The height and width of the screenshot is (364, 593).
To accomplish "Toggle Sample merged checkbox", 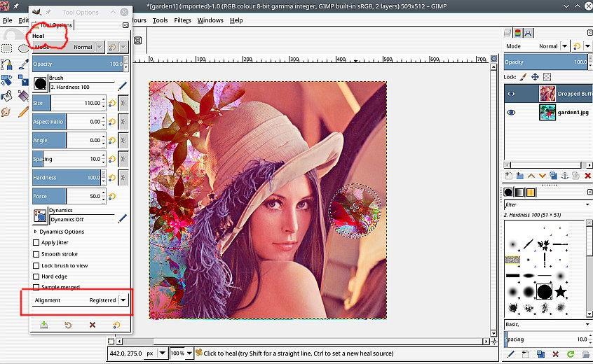I will pos(36,287).
